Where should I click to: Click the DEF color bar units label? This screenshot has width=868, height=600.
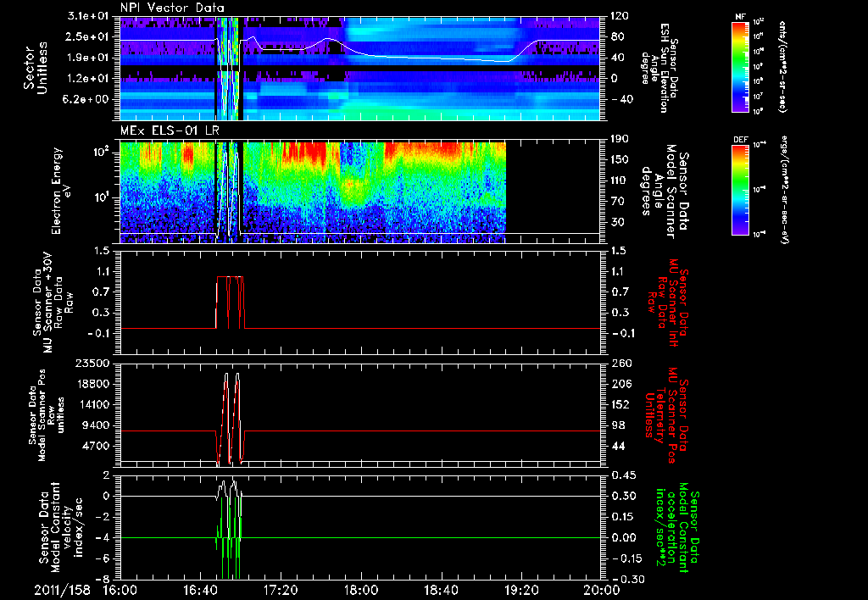click(783, 188)
